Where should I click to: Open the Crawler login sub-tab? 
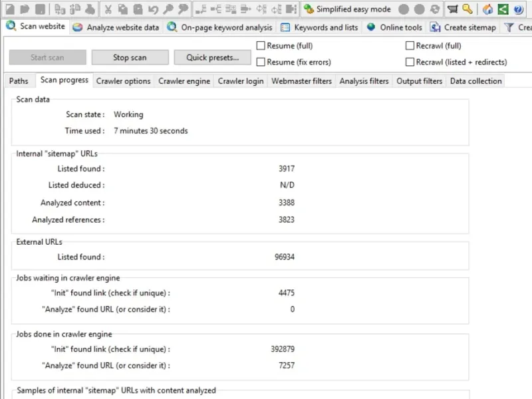(241, 81)
